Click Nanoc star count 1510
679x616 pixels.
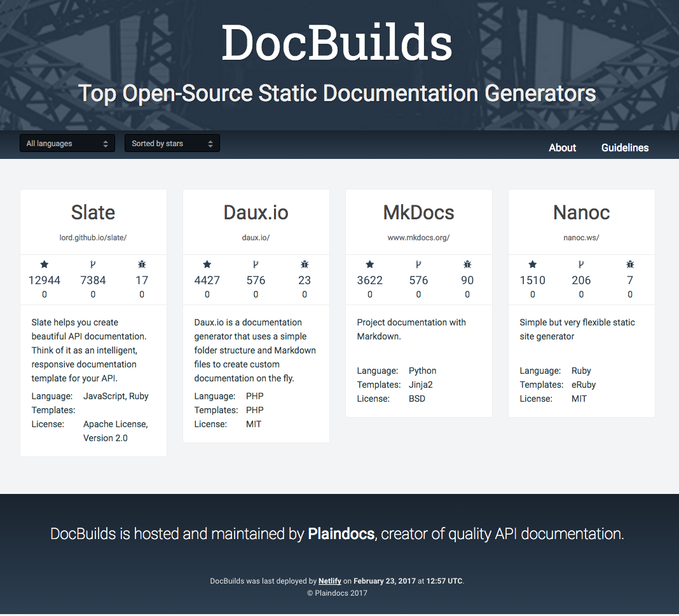point(533,280)
